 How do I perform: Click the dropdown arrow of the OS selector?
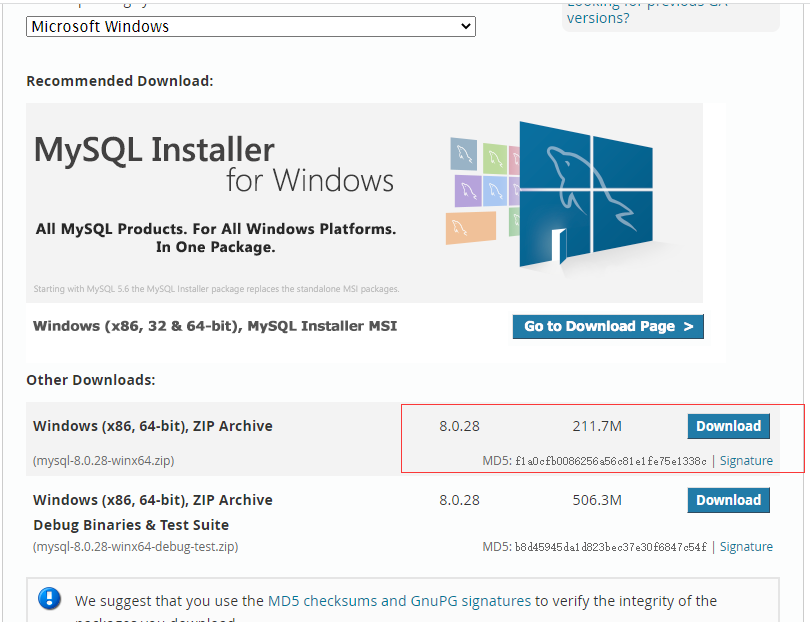pyautogui.click(x=465, y=26)
